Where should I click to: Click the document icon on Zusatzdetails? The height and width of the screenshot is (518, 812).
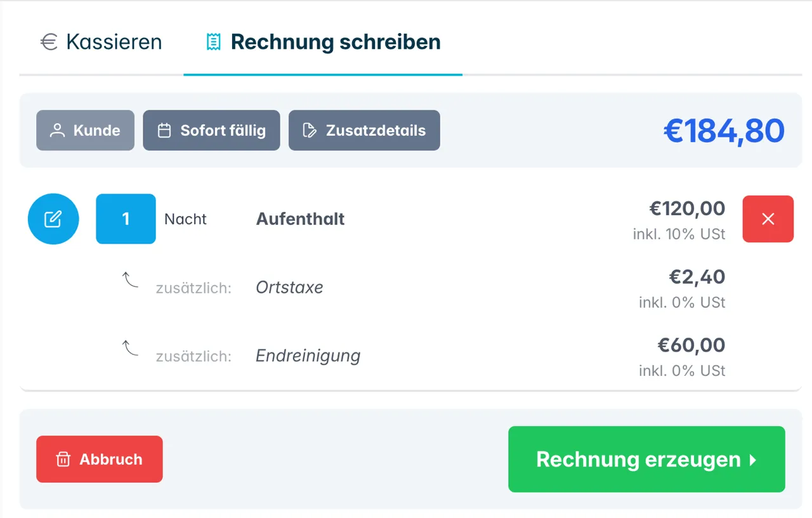coord(310,130)
